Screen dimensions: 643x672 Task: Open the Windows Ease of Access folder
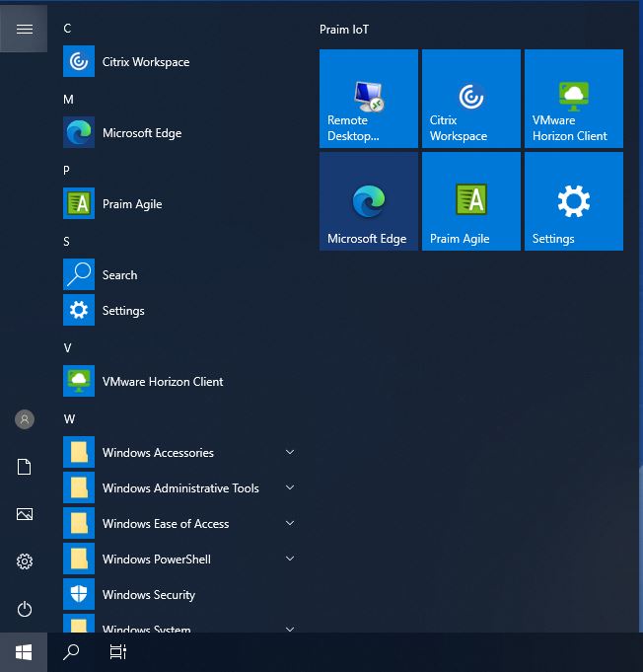[179, 523]
